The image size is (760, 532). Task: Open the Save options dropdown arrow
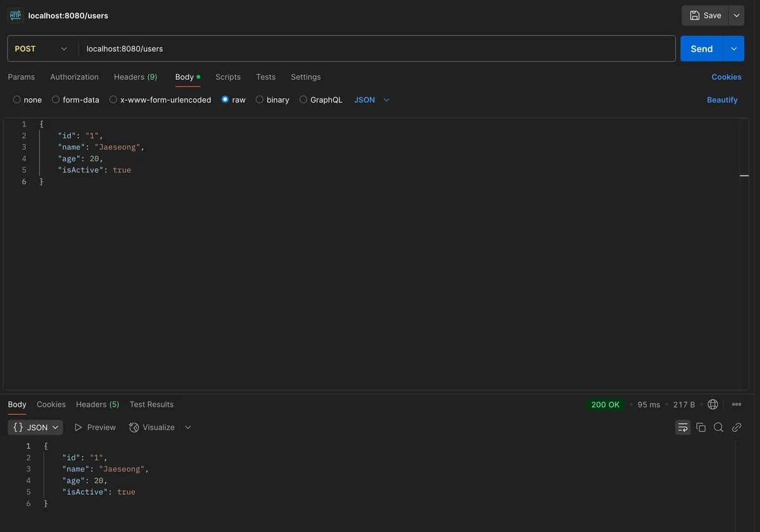point(737,15)
